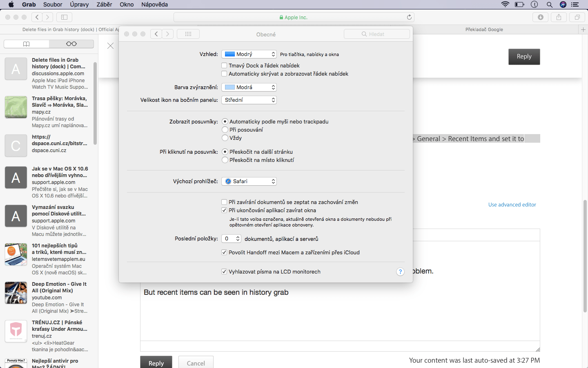
Task: Click the Safari address bar
Action: pos(294,17)
